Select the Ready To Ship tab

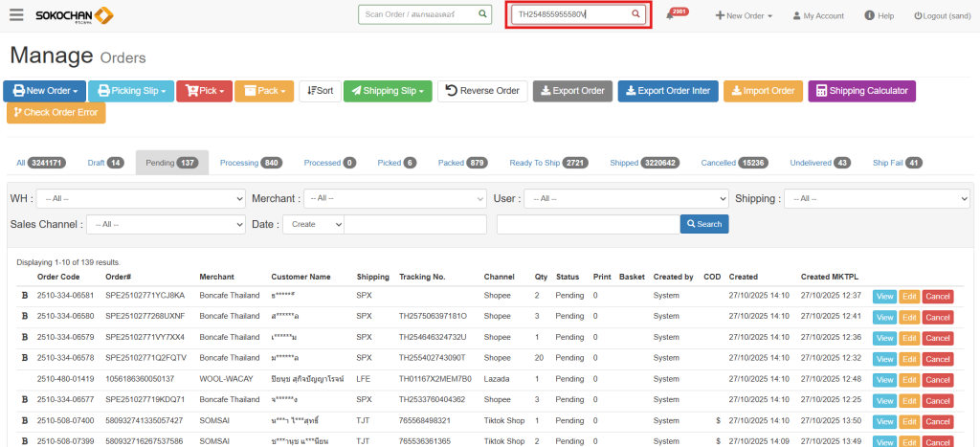(x=547, y=163)
